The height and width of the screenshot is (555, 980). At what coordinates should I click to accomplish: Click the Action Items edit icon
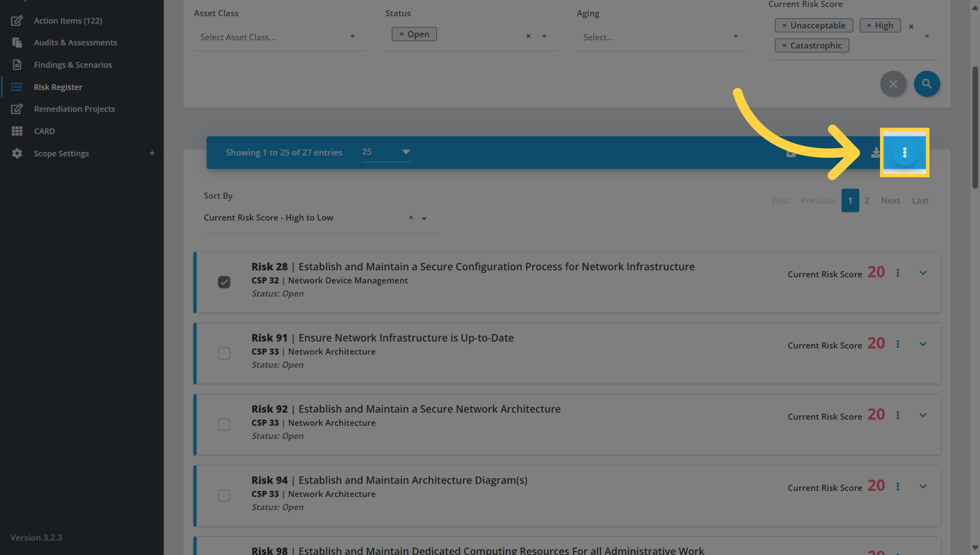click(17, 21)
